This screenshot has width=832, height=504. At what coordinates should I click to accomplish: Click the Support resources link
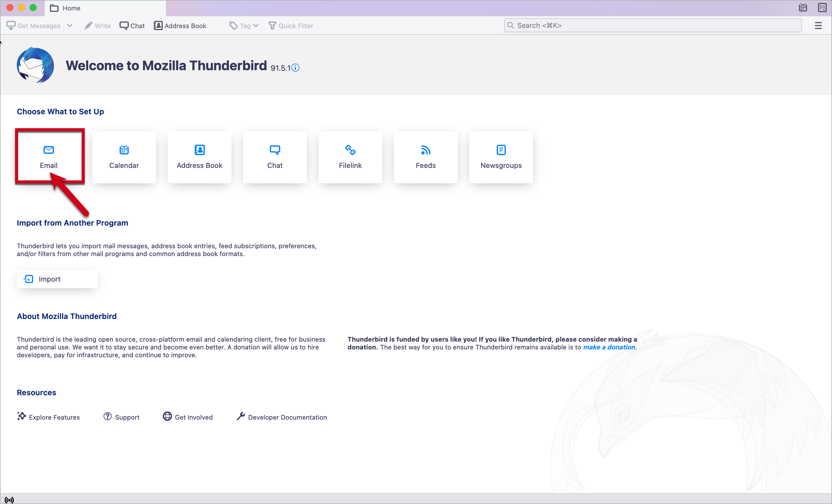click(x=127, y=417)
